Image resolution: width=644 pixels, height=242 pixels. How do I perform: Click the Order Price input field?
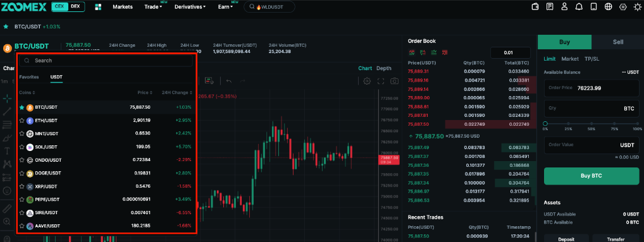[591, 88]
